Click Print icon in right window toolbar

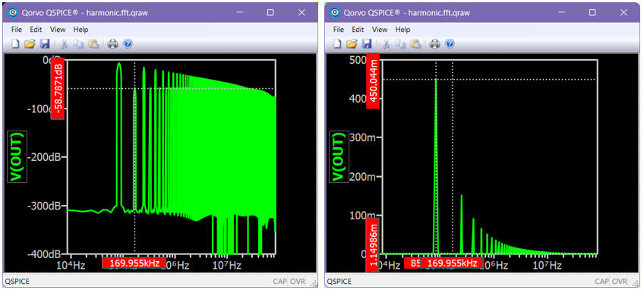tap(434, 43)
